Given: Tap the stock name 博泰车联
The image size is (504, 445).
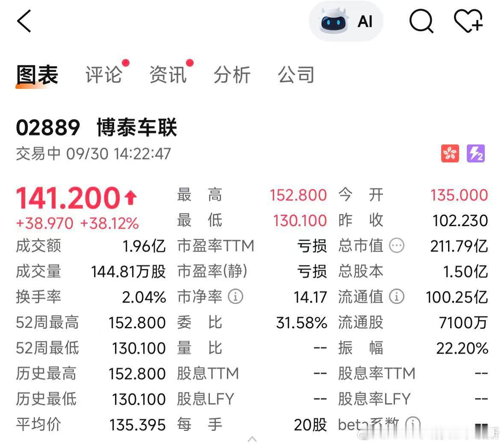Looking at the screenshot, I should click(x=137, y=128).
